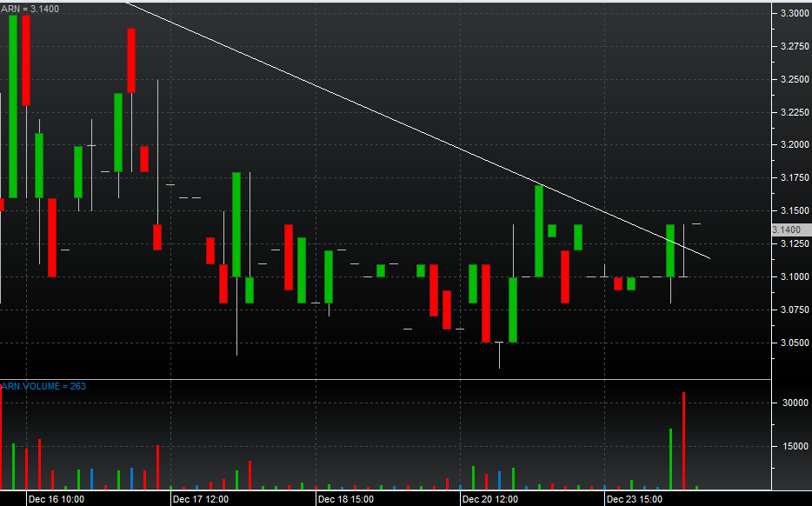Click the 3.0500 price axis label

tap(792, 343)
